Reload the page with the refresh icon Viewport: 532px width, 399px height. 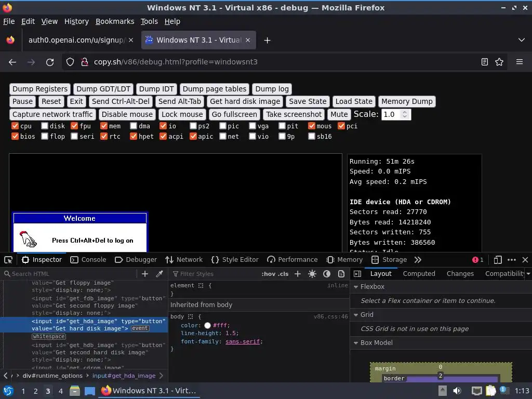pos(50,62)
